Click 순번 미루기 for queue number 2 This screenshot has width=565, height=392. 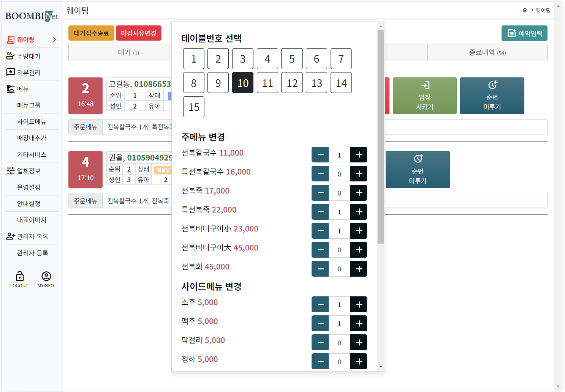(492, 96)
